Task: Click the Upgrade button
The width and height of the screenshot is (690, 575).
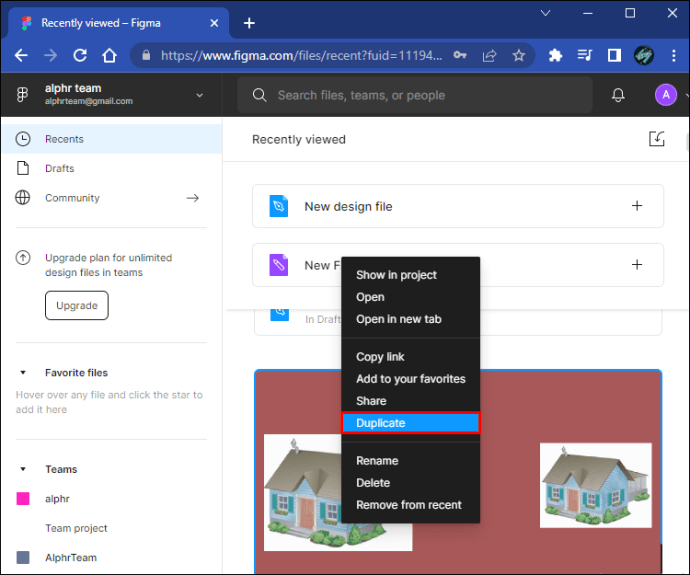Action: [x=76, y=306]
